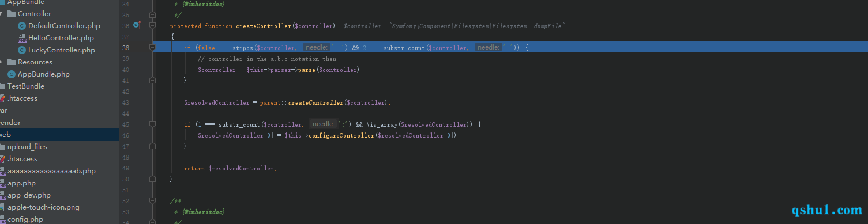Click line number 43 in the gutter
868x224 pixels.
126,102
